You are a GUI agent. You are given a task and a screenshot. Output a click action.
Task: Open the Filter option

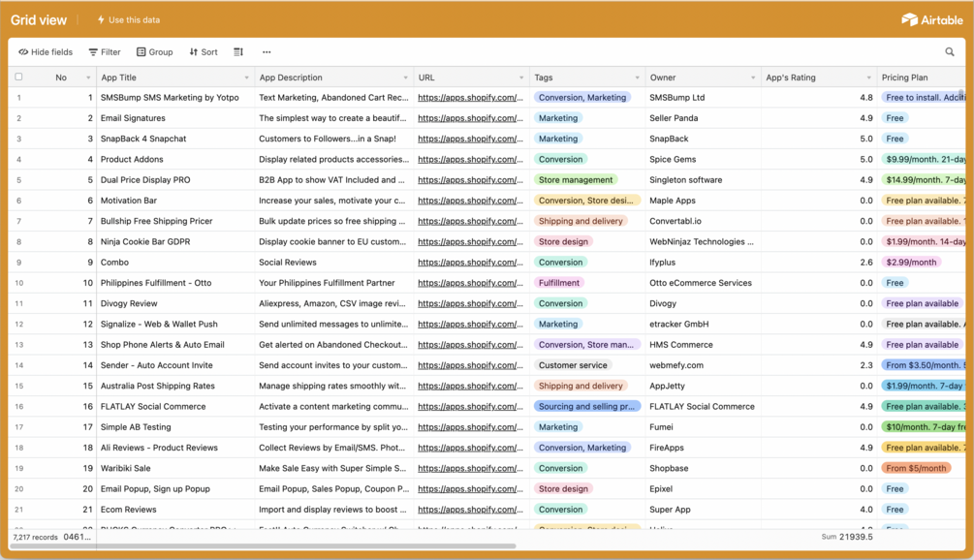(x=105, y=52)
